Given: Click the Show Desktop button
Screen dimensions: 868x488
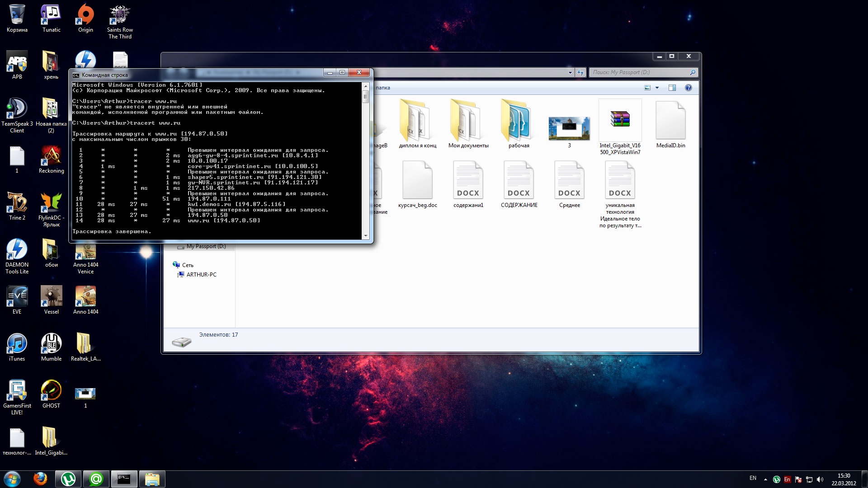Looking at the screenshot, I should click(x=864, y=479).
